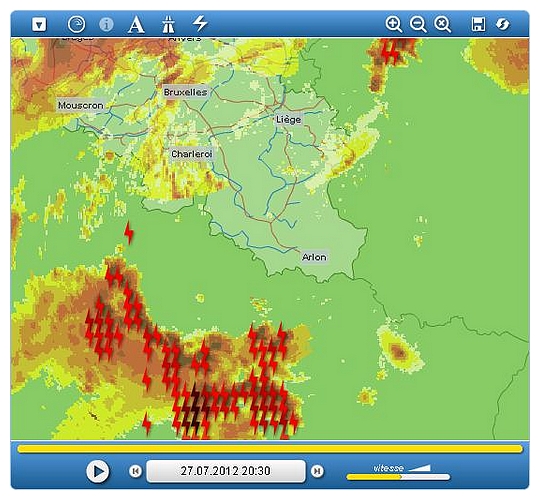The width and height of the screenshot is (540, 500).
Task: Click the Arlon city label
Action: pyautogui.click(x=314, y=257)
